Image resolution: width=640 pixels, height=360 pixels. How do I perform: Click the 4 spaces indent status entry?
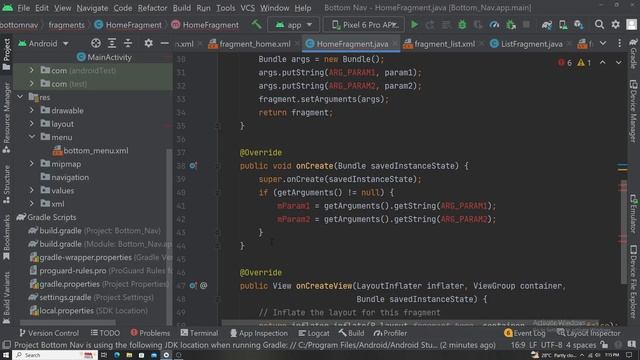click(x=581, y=345)
